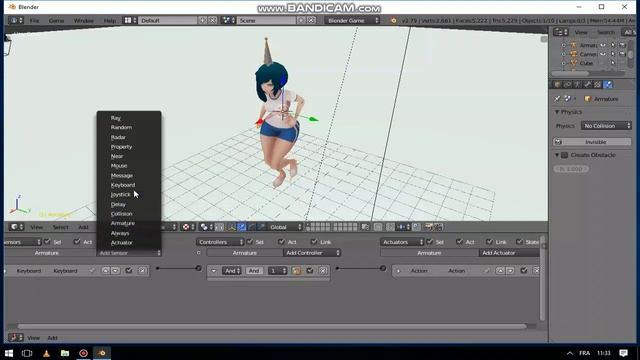Viewport: 640px width, 360px height.
Task: Click the Invisible button in Physics
Action: coord(592,142)
